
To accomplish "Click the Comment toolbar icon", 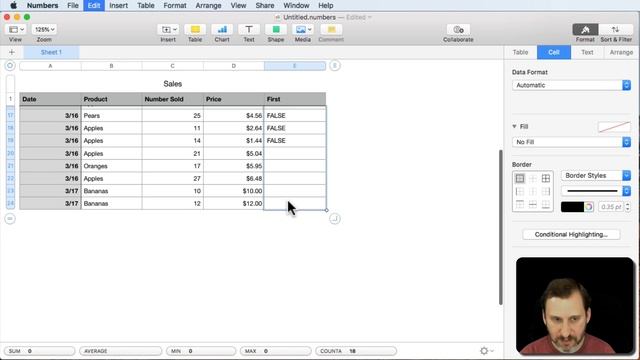I will [x=331, y=29].
